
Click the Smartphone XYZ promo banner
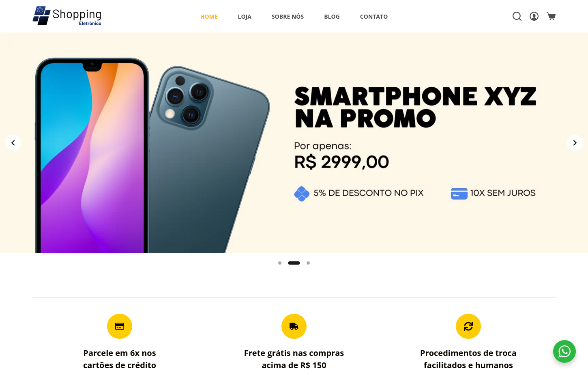coord(294,143)
